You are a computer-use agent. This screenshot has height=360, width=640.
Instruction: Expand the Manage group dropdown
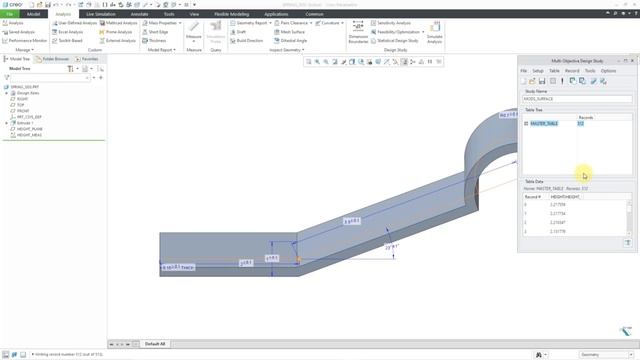point(24,50)
